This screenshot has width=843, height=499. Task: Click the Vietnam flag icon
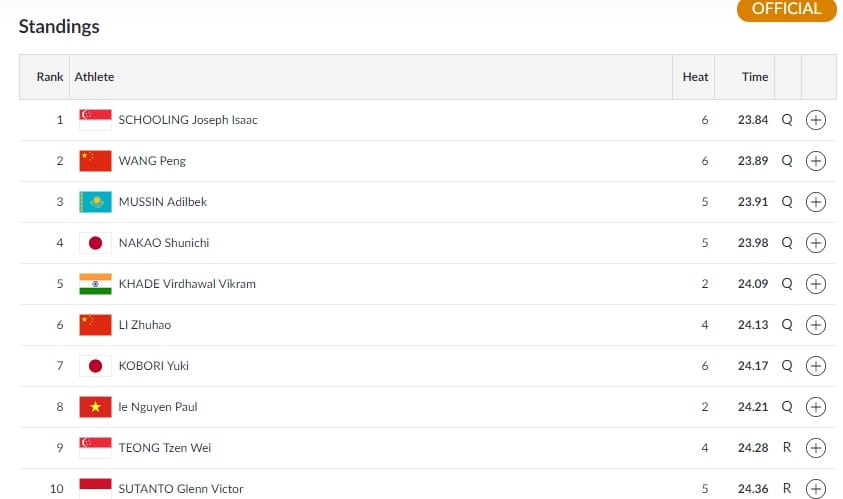point(95,407)
